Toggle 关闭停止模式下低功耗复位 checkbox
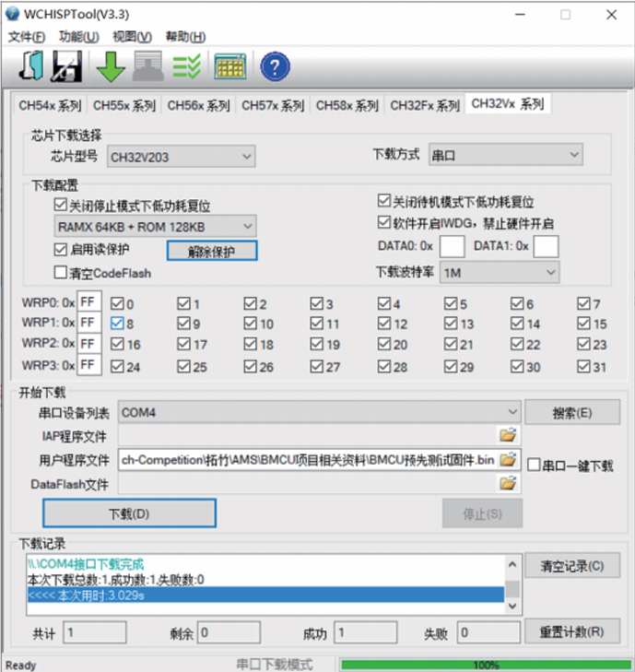This screenshot has height=672, width=635. 61,205
